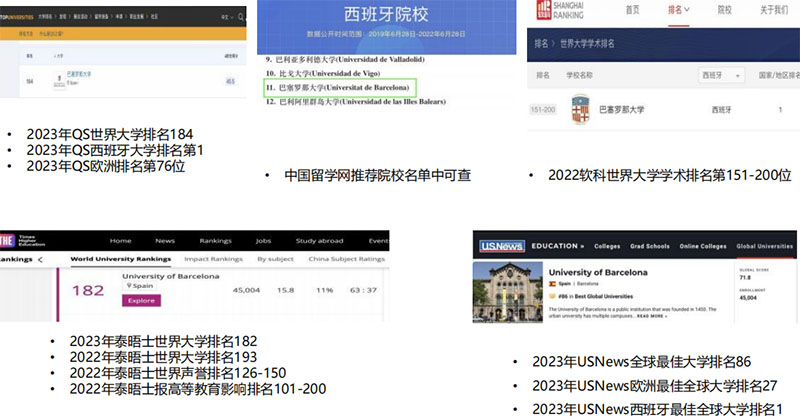Click the U.S.News logo
Viewport: 800px width, 420px height.
point(502,246)
